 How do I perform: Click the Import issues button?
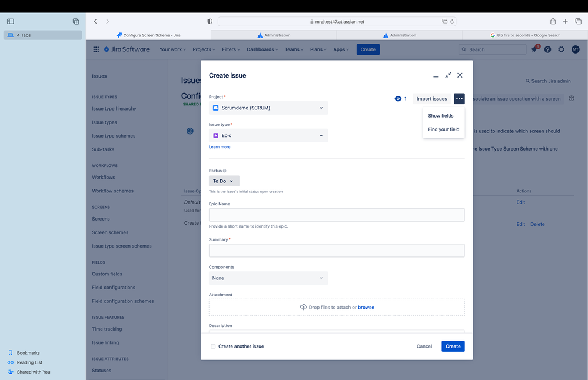pyautogui.click(x=431, y=99)
